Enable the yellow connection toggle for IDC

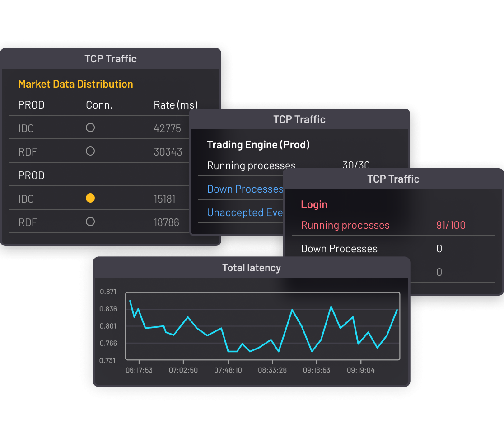(90, 198)
